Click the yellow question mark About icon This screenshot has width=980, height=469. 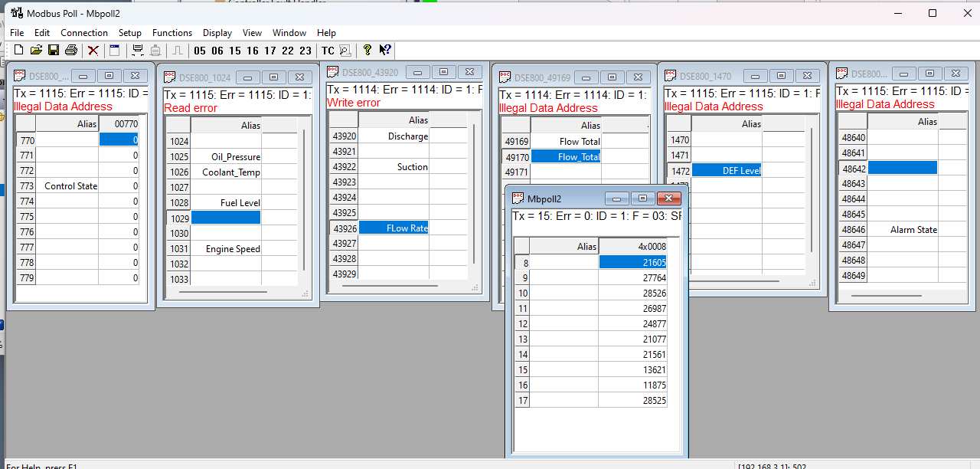[367, 51]
